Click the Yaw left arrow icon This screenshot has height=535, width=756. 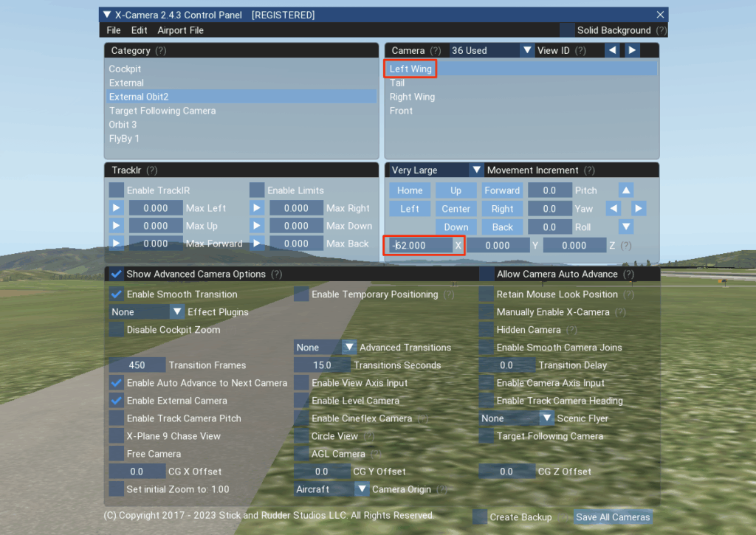tap(613, 209)
